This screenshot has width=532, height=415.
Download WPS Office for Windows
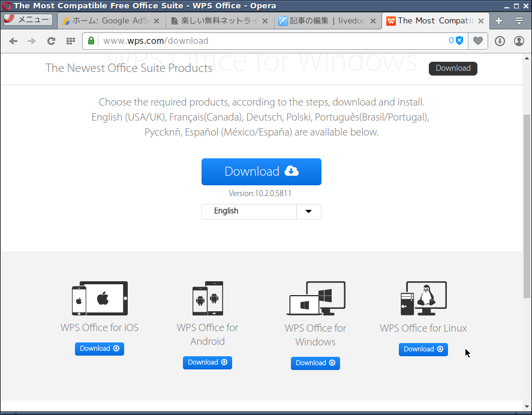tap(315, 363)
